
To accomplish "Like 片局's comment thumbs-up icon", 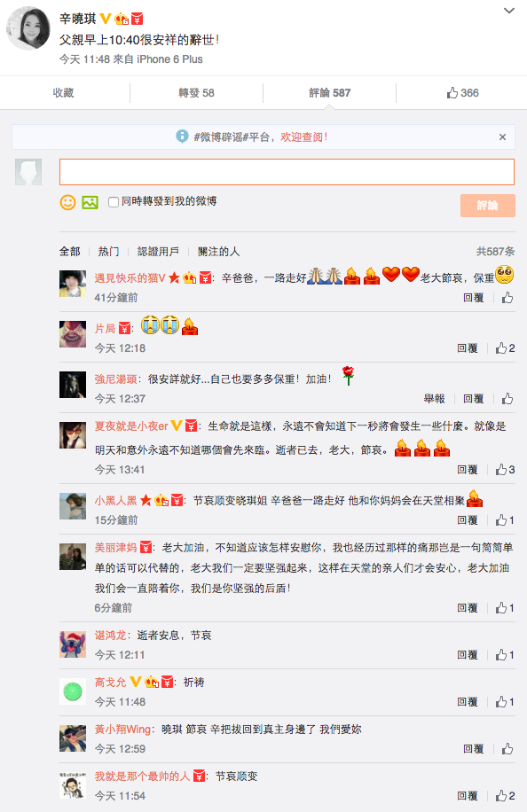I will (x=501, y=348).
